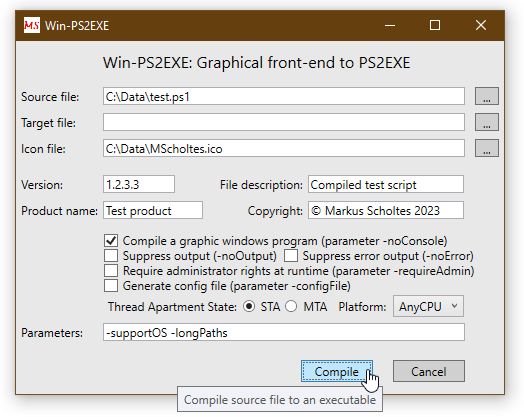Check Generate config file option
This screenshot has height=417, width=524.
(111, 286)
